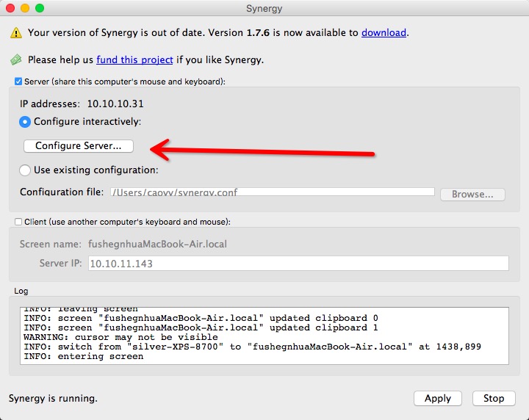Click the 'Synergy is running.' status text
Screen dimensions: 529x420
point(53,399)
